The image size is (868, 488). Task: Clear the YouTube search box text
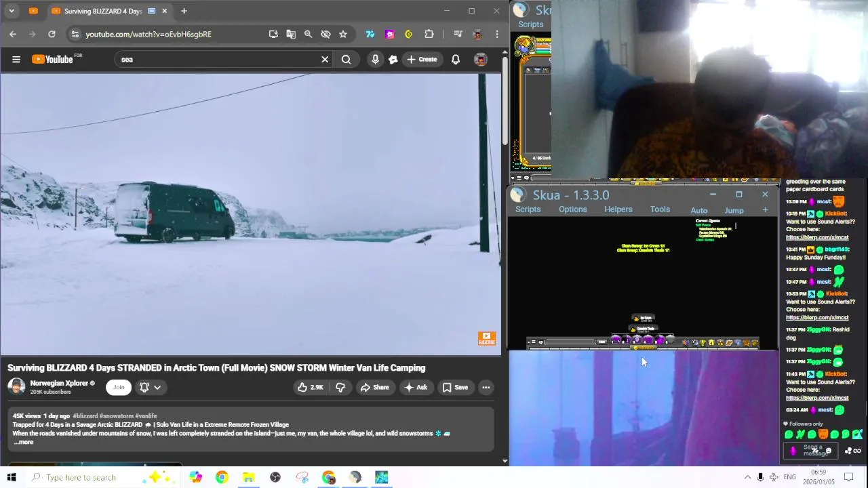pyautogui.click(x=325, y=60)
